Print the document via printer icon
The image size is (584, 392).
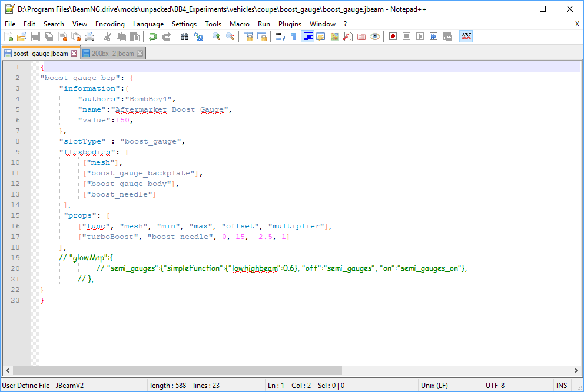tap(89, 36)
